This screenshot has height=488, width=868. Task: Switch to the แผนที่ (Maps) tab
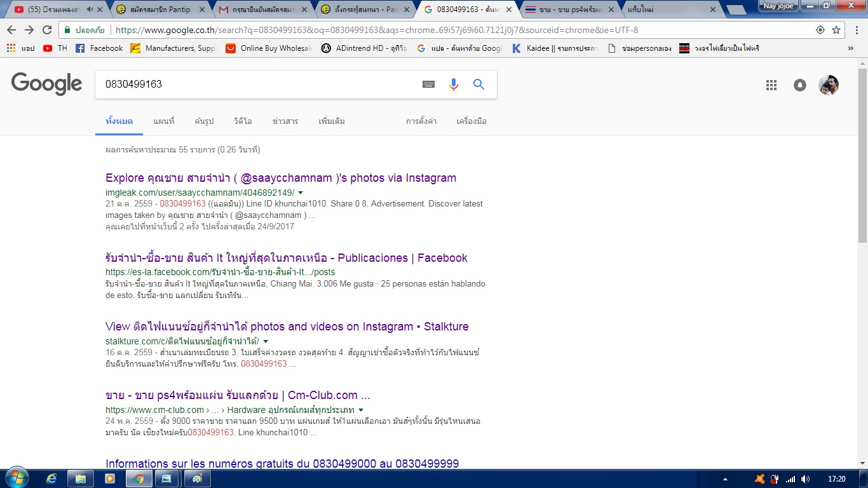tap(164, 121)
